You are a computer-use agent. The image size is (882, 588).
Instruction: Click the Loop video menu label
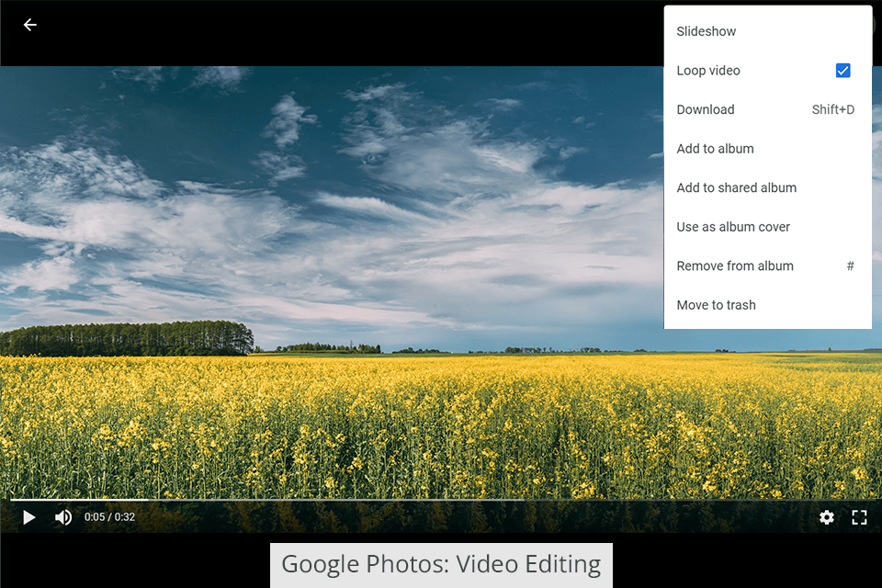click(708, 71)
